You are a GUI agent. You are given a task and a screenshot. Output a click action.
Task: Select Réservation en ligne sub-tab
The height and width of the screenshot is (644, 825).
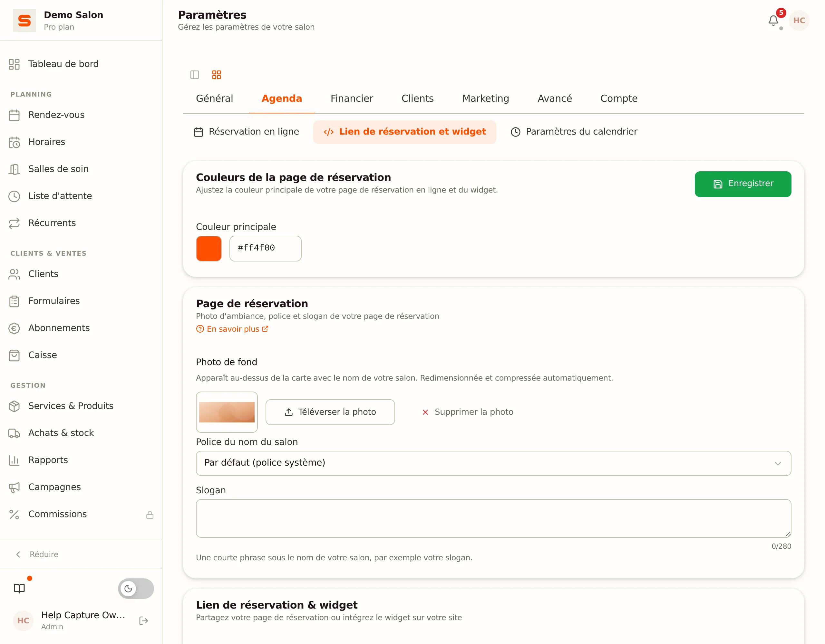point(246,132)
